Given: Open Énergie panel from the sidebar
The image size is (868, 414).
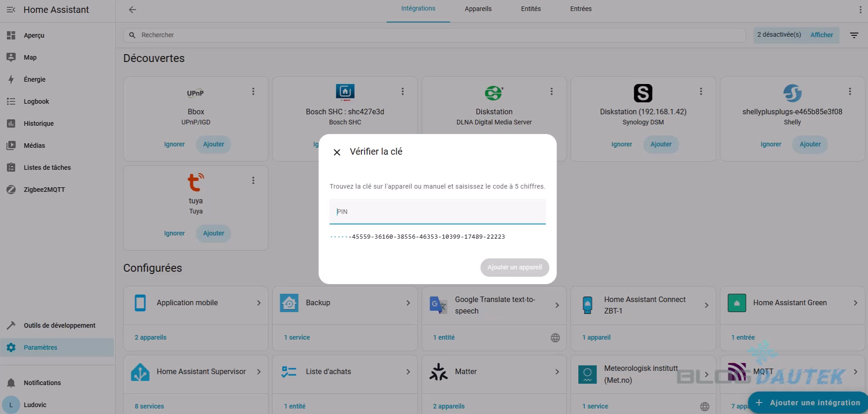Looking at the screenshot, I should click(x=34, y=79).
